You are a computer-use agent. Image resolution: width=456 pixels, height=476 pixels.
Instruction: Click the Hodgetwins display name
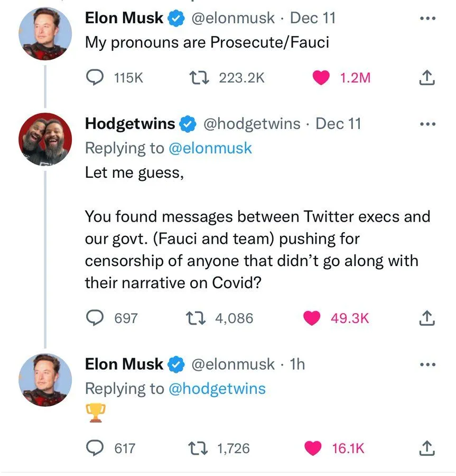(130, 124)
